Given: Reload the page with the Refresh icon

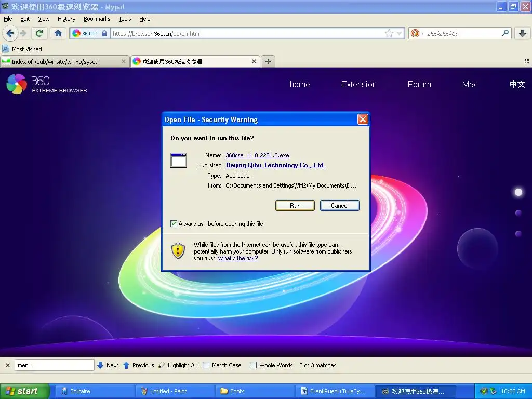Looking at the screenshot, I should click(x=39, y=33).
